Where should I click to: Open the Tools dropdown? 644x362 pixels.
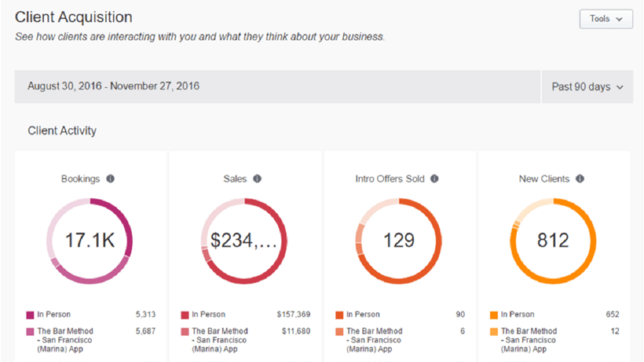605,19
